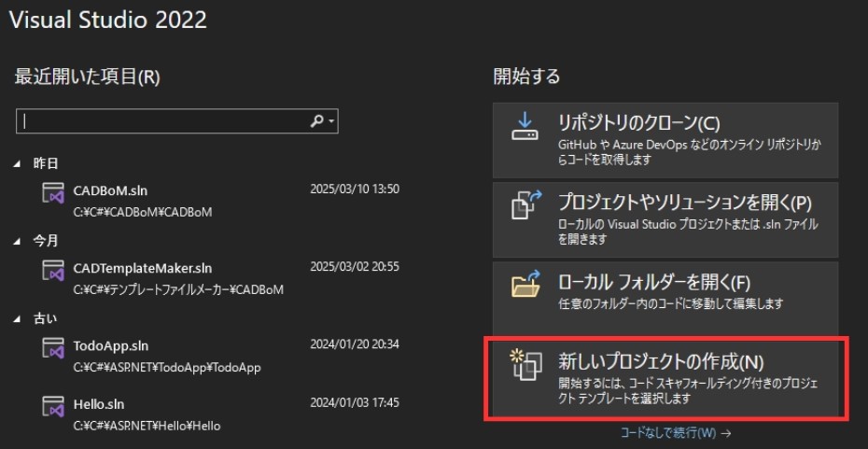Click the date 2024/01/20 20:34
This screenshot has height=449, width=868.
coord(355,344)
